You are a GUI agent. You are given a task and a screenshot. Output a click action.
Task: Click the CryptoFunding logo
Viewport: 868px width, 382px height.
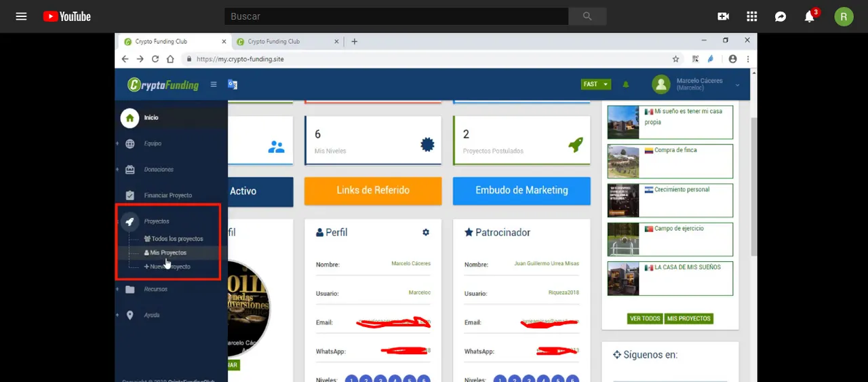(163, 85)
